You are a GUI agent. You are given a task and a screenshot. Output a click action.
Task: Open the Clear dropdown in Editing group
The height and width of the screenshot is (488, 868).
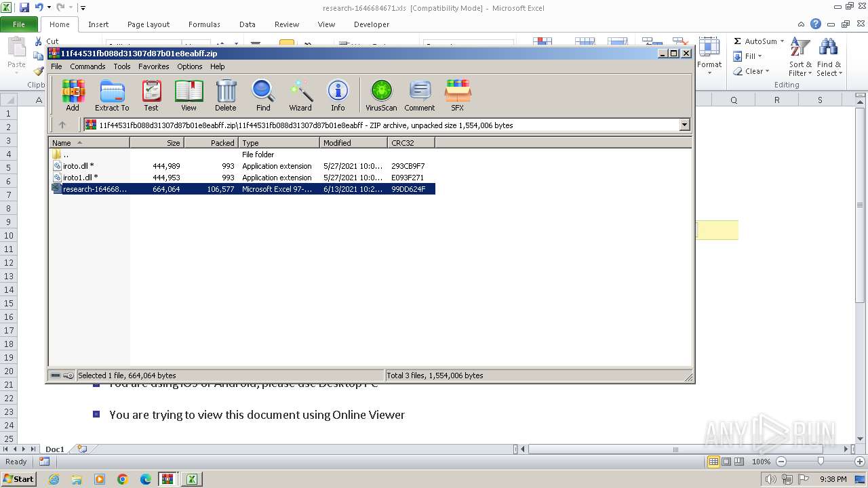click(767, 71)
